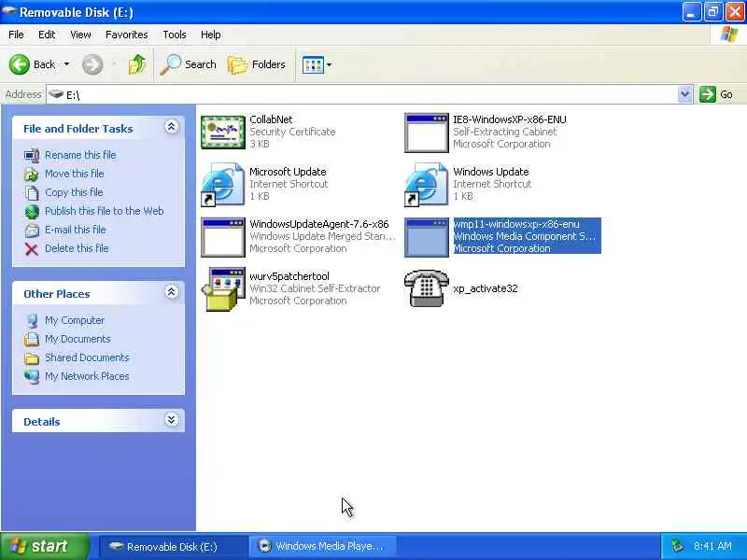Collapse the Other Places panel
Image resolution: width=747 pixels, height=560 pixels.
pos(172,292)
